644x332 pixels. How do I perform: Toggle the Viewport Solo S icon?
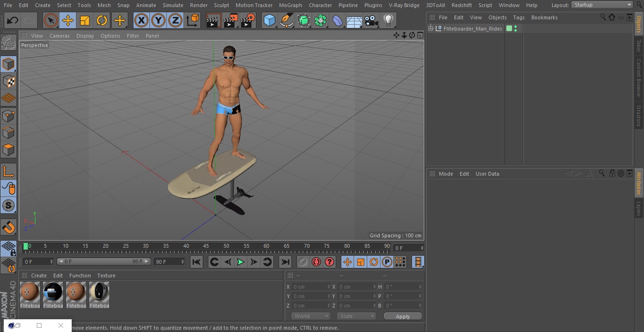(8, 205)
